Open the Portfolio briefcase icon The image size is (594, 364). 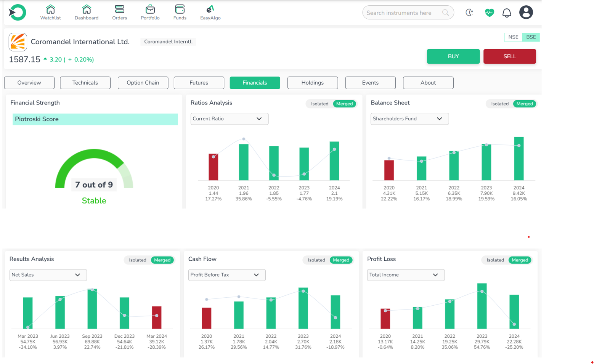click(150, 9)
